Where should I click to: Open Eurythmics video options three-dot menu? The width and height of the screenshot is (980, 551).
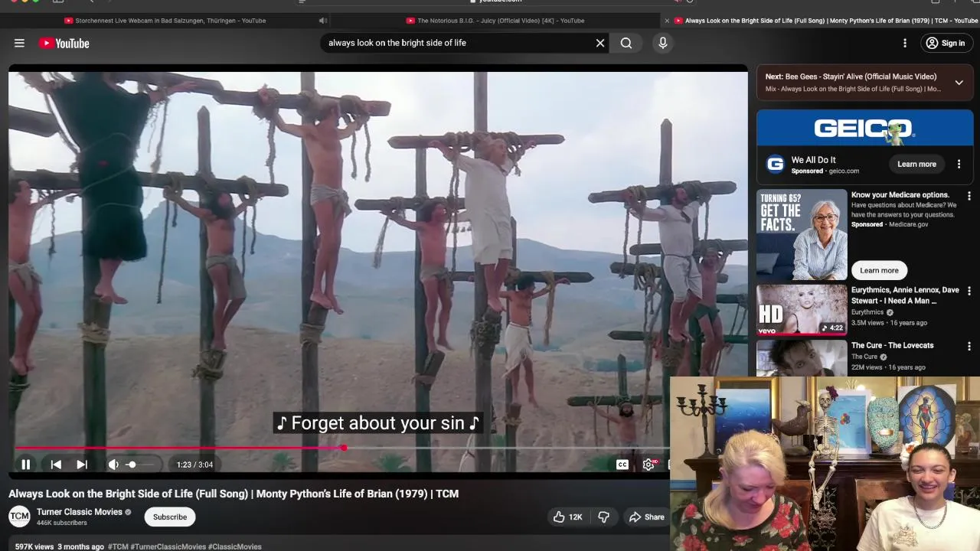(969, 292)
